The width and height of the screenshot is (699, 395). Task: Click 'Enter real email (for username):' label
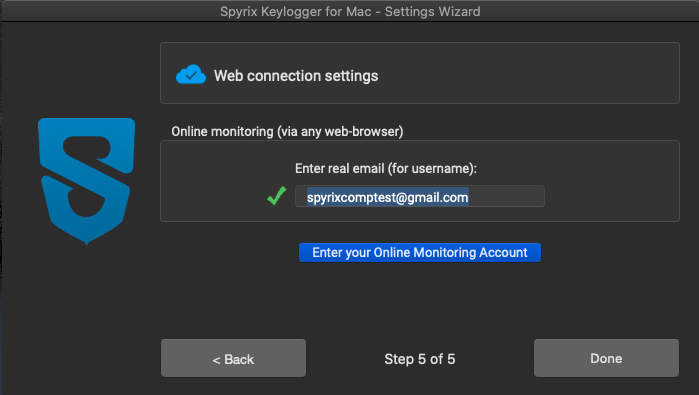pyautogui.click(x=386, y=169)
